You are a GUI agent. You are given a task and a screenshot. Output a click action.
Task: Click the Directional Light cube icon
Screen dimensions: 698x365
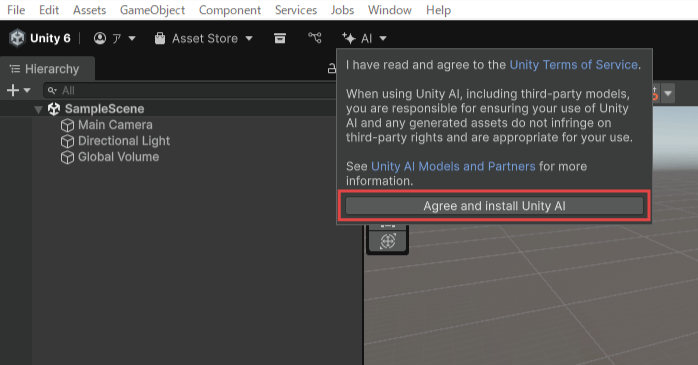click(67, 141)
